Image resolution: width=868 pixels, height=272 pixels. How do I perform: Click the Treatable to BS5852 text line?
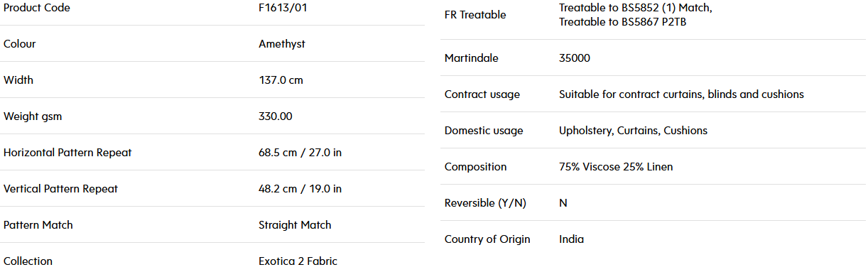pos(636,8)
